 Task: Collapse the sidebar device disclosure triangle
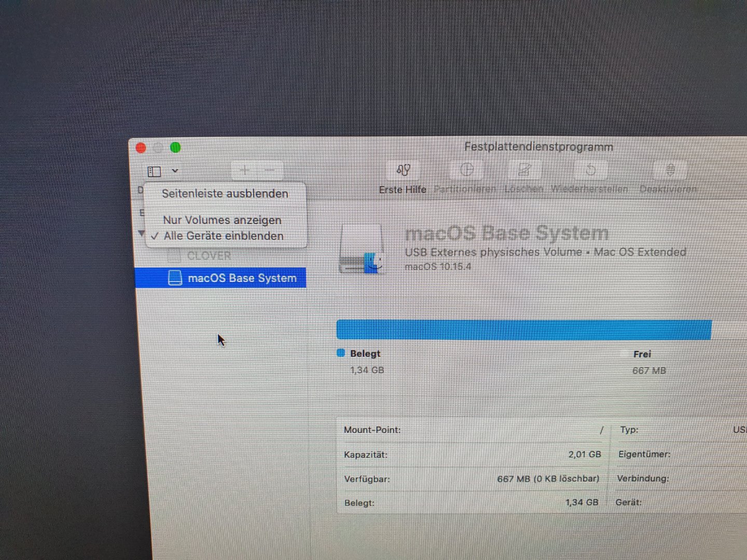(141, 234)
